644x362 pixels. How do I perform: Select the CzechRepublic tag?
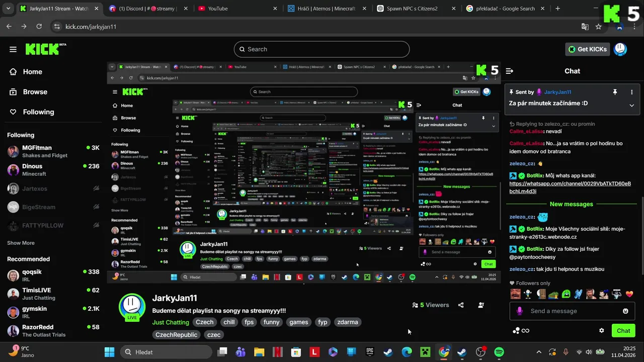[176, 335]
